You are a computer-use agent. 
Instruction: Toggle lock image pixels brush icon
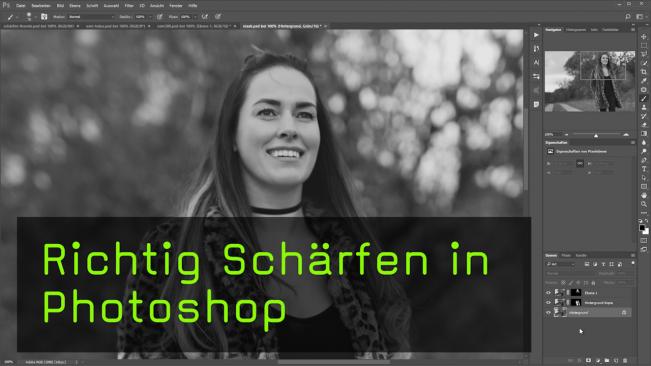click(x=570, y=283)
